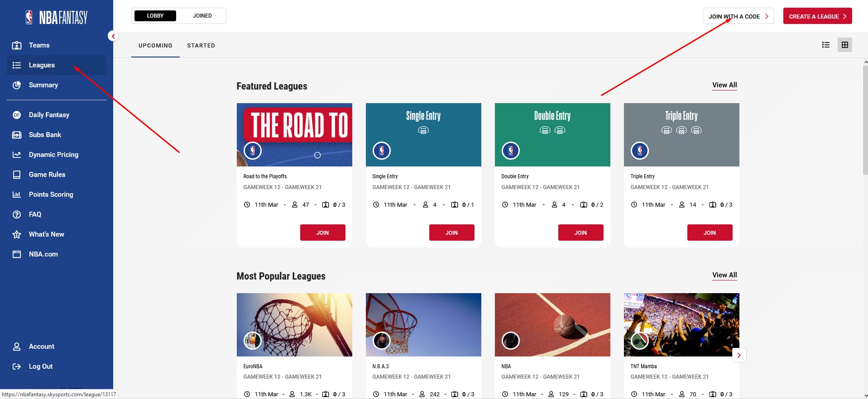
Task: Open Triple Entry league banner
Action: click(681, 135)
